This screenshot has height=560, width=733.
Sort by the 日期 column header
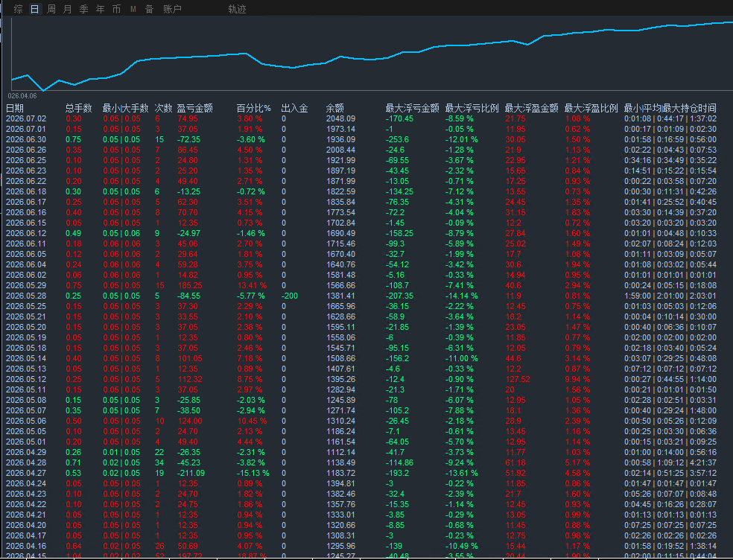14,108
